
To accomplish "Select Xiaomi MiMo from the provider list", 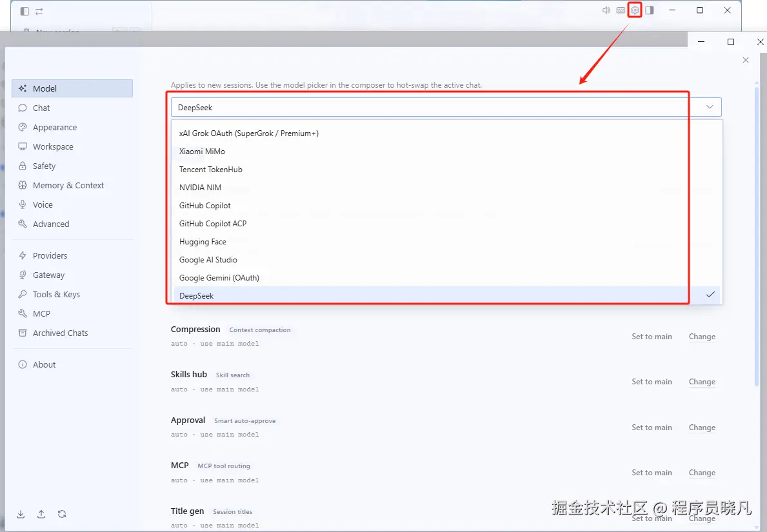I will [x=447, y=152].
